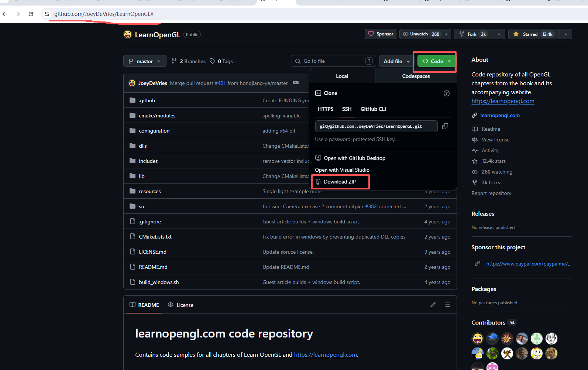Click Report repository link
This screenshot has height=370, width=588.
pyautogui.click(x=491, y=193)
